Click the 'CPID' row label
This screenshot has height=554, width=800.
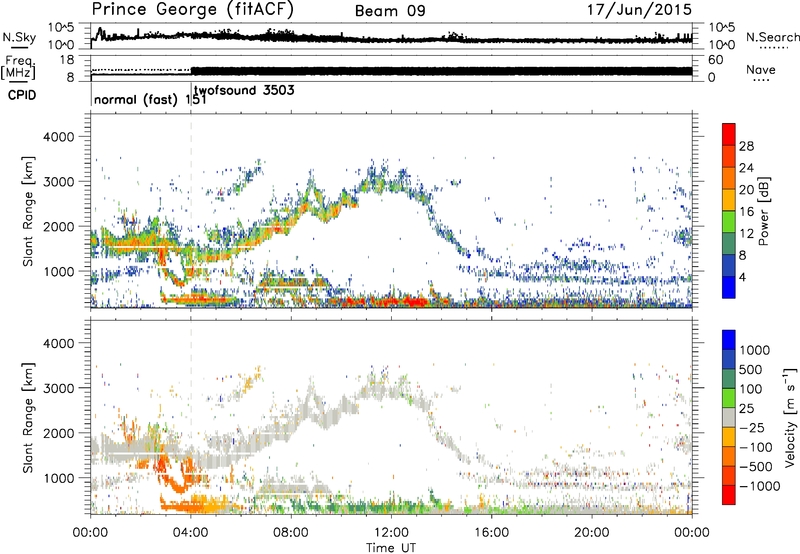tap(22, 95)
